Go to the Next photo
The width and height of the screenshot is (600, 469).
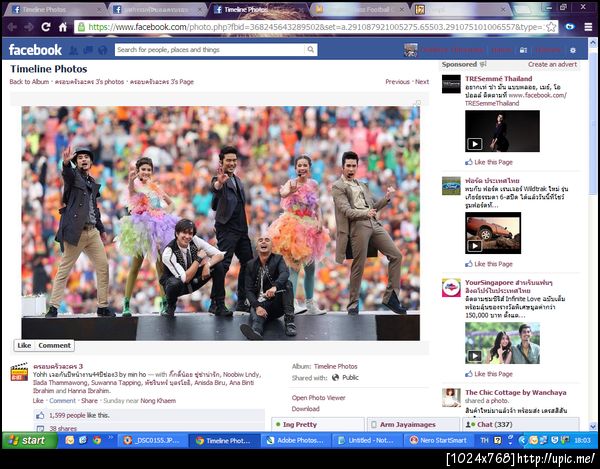click(422, 82)
